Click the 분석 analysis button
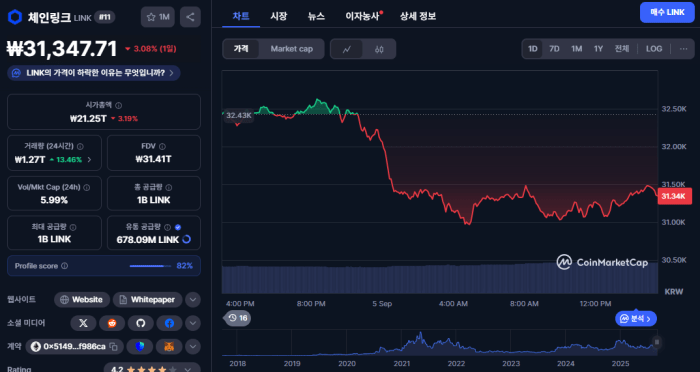This screenshot has width=700, height=372. 636,318
